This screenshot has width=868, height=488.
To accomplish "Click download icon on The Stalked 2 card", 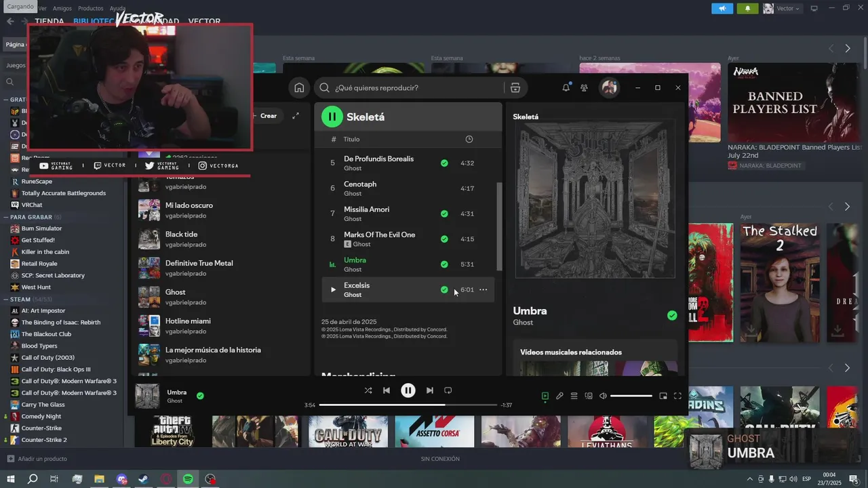I will [751, 329].
